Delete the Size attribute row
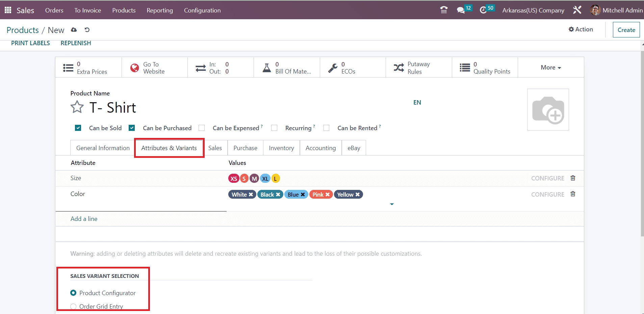 573,178
